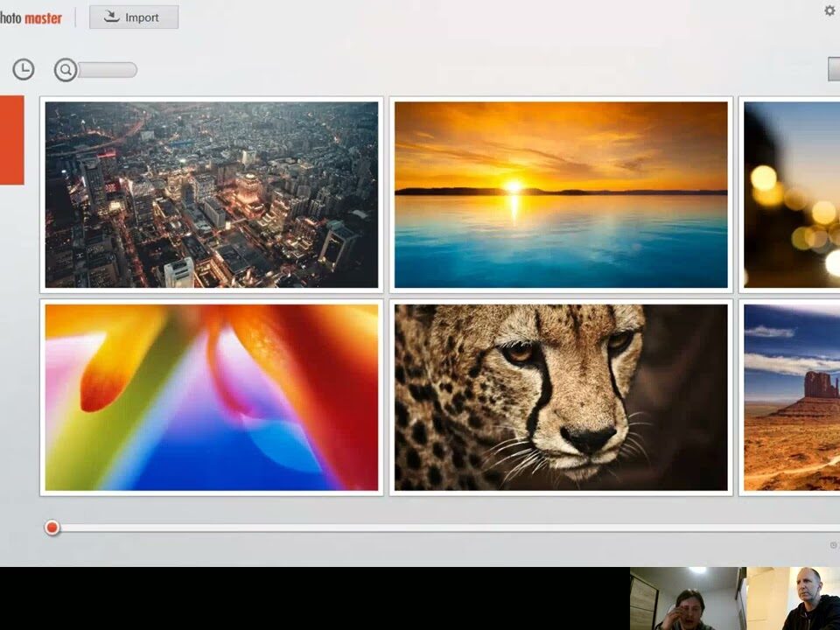The image size is (840, 630).
Task: Open the blurred bokeh lights photo
Action: 791,194
